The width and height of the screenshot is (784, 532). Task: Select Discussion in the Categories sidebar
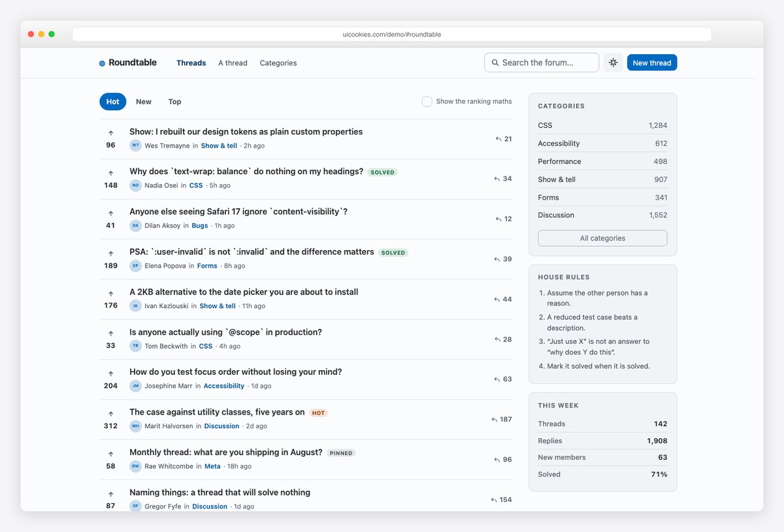coord(602,215)
